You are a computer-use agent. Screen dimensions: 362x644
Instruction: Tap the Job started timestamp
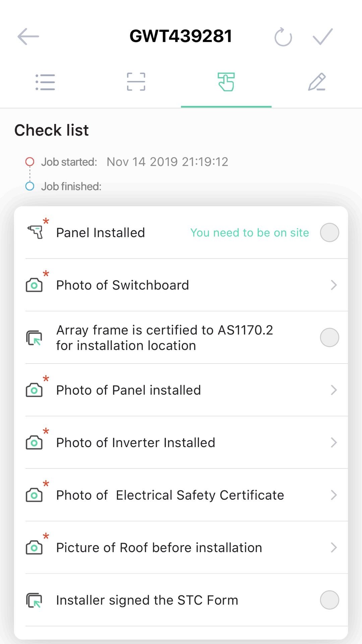(167, 162)
